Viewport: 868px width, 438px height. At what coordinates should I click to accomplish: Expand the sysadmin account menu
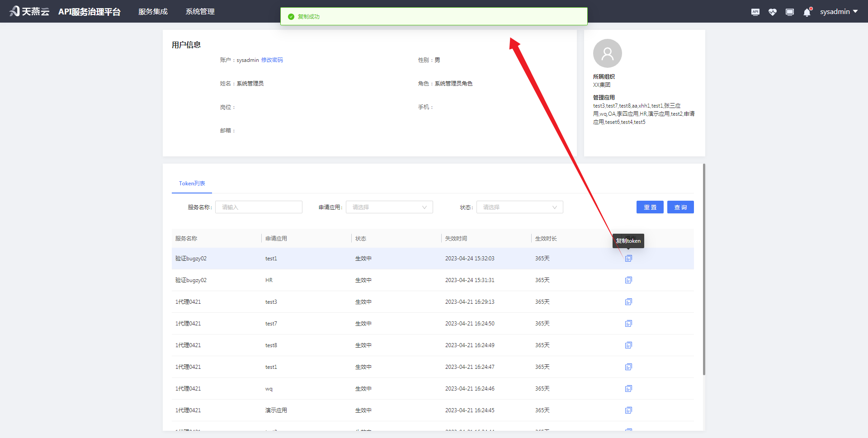pos(839,11)
